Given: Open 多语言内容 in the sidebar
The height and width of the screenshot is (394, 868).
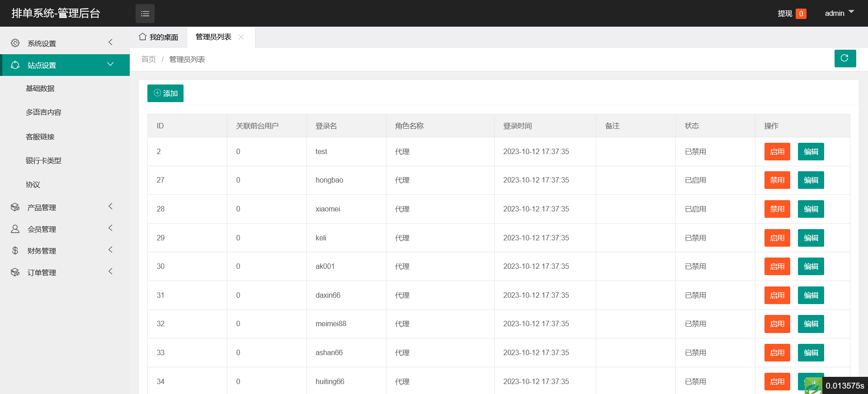Looking at the screenshot, I should 43,112.
